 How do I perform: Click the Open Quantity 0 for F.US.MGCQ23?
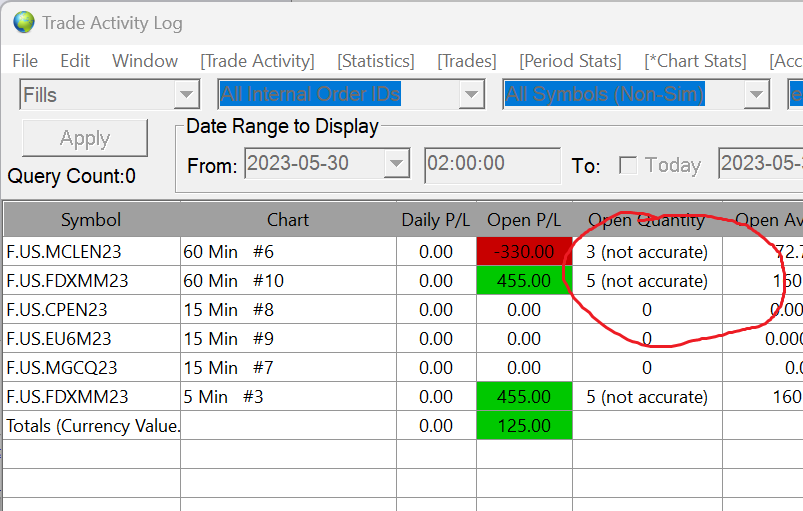point(647,368)
